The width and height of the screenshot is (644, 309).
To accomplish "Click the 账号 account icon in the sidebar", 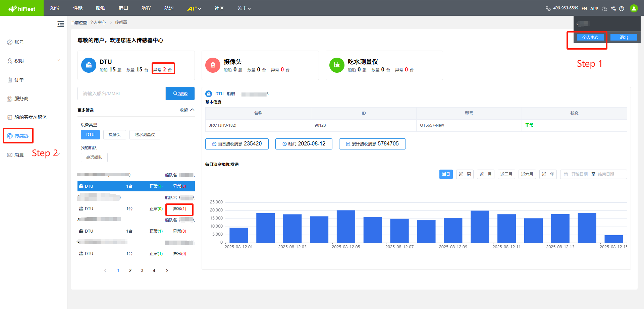I will click(x=10, y=42).
